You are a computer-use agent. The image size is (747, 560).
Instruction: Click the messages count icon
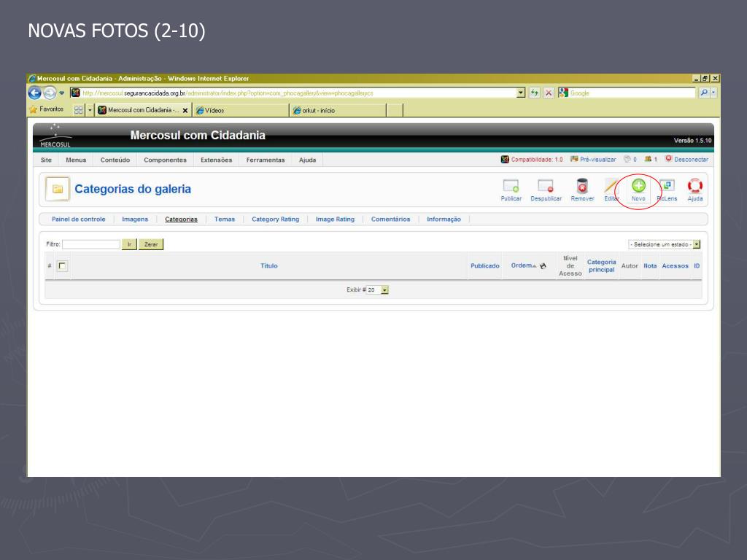[627, 159]
